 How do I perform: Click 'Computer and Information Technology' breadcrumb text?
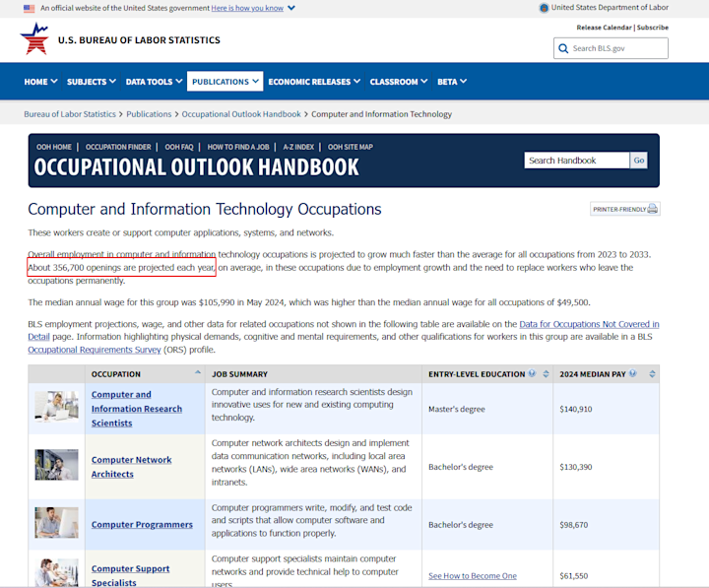pyautogui.click(x=381, y=114)
